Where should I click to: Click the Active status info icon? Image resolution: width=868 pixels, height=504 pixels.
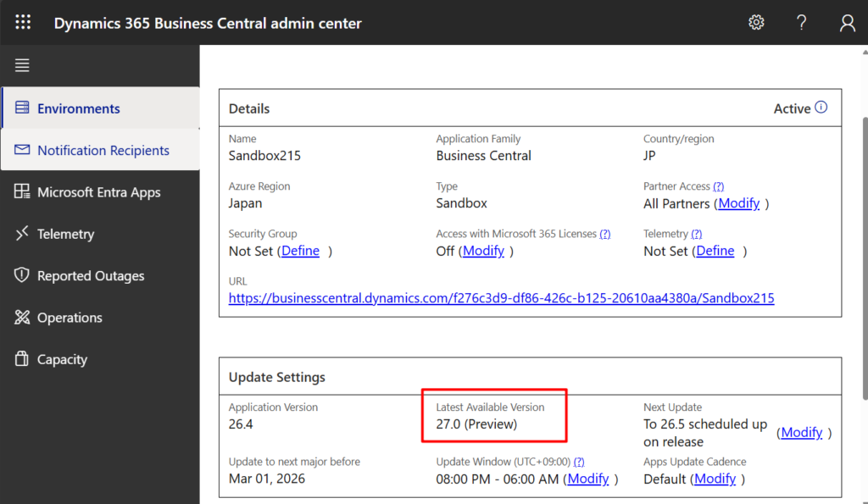pyautogui.click(x=821, y=108)
